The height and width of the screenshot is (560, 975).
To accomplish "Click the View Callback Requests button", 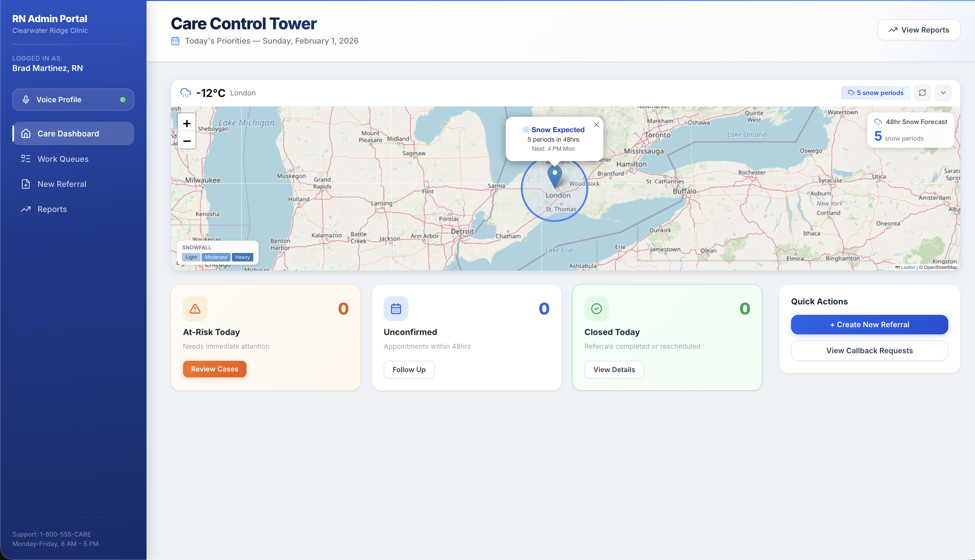I will coord(869,350).
